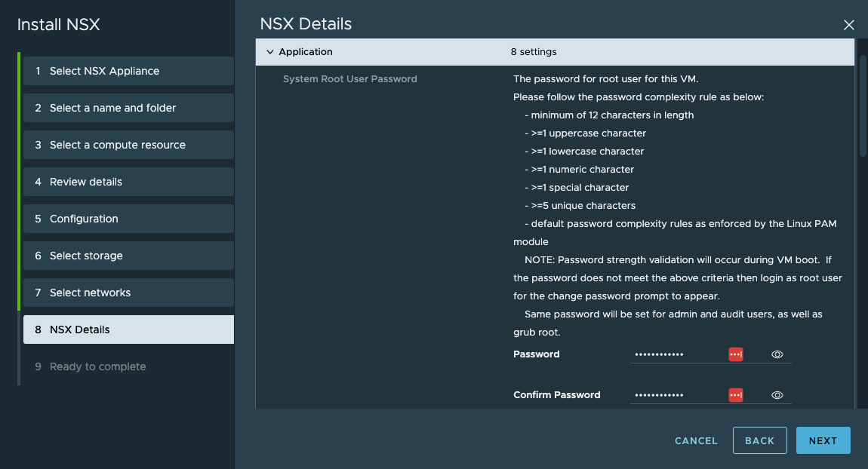The height and width of the screenshot is (469, 868).
Task: Open step 4 Review details
Action: [128, 182]
